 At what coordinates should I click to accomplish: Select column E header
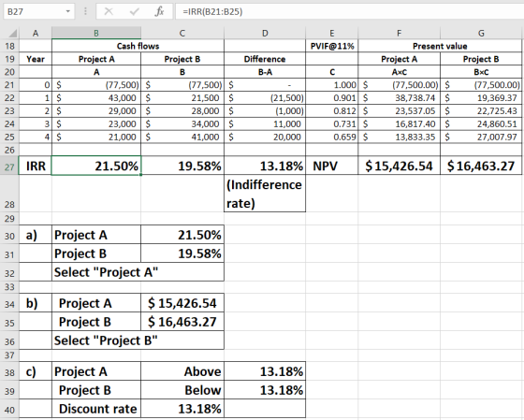tap(331, 33)
